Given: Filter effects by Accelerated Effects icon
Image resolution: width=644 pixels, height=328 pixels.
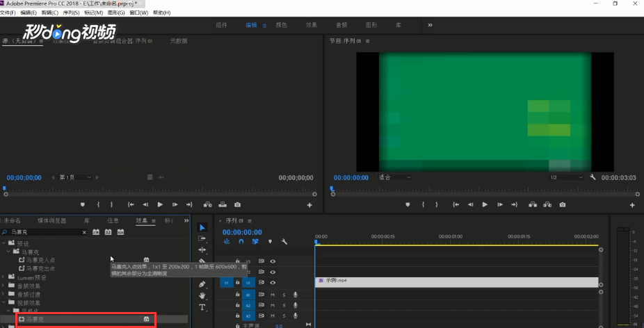Looking at the screenshot, I should 96,232.
